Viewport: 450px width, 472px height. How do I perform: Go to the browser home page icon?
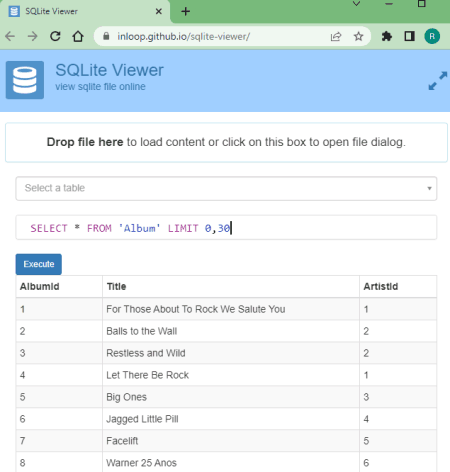[78, 36]
